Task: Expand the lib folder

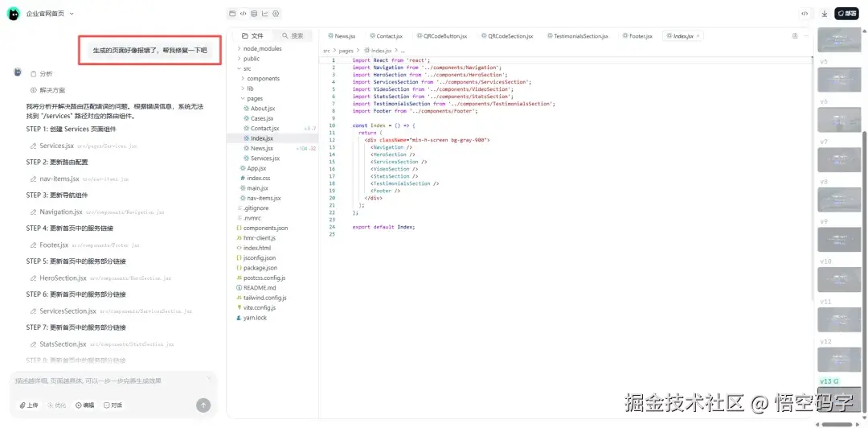Action: (248, 88)
